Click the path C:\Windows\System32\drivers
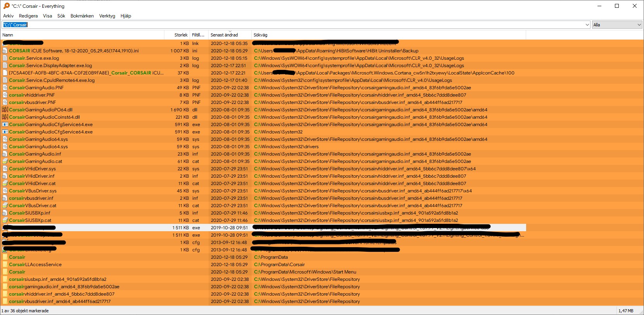This screenshot has height=315, width=644. (286, 147)
